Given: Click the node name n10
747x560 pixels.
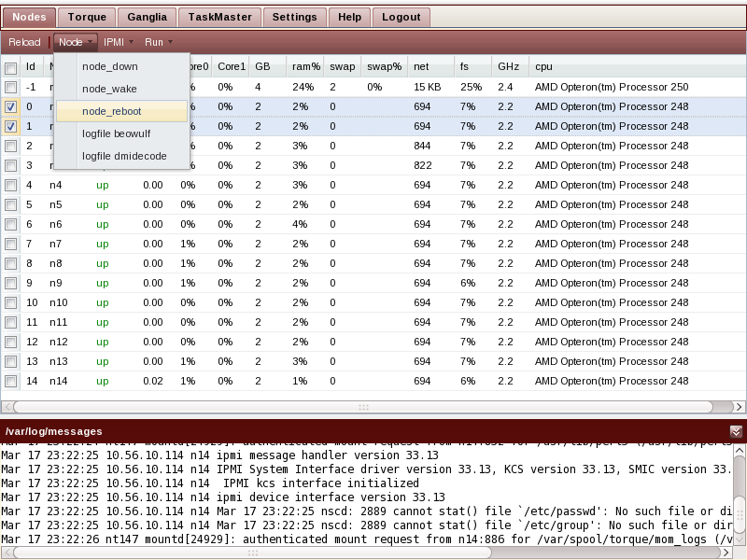Looking at the screenshot, I should point(59,302).
